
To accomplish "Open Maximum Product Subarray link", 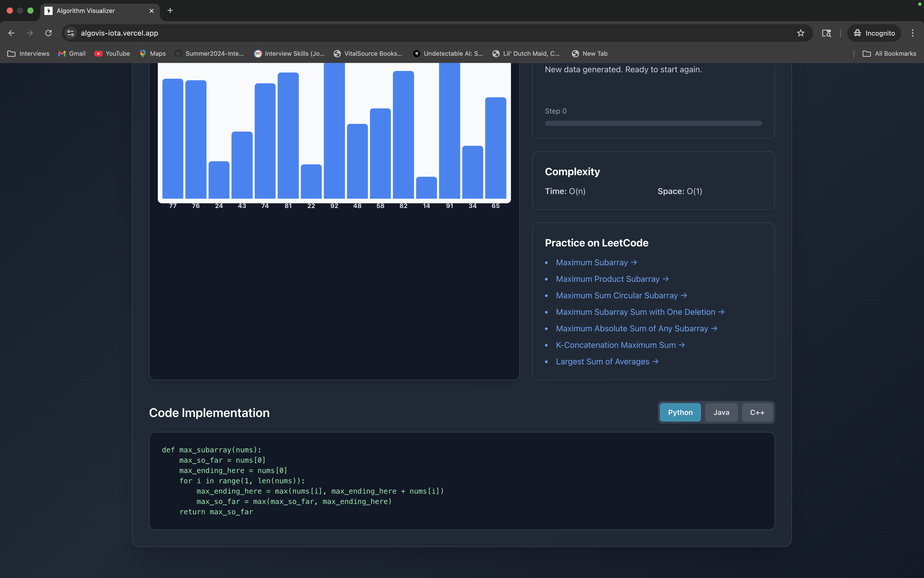I will coord(612,279).
